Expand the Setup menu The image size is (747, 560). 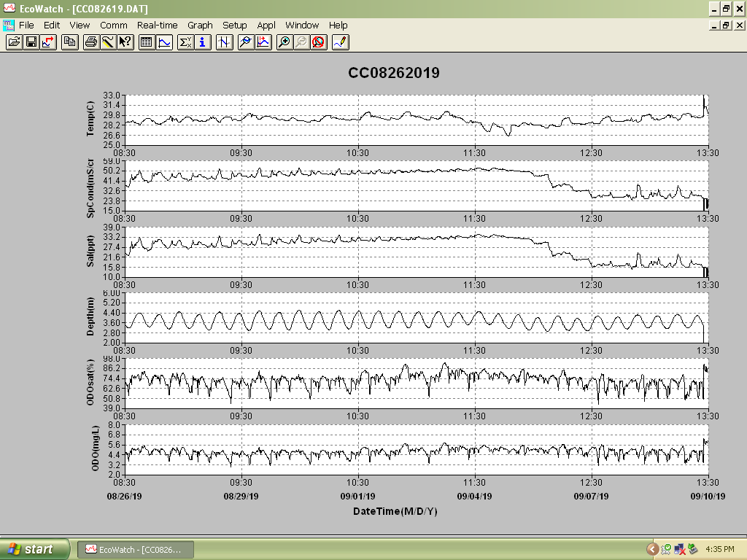point(234,26)
